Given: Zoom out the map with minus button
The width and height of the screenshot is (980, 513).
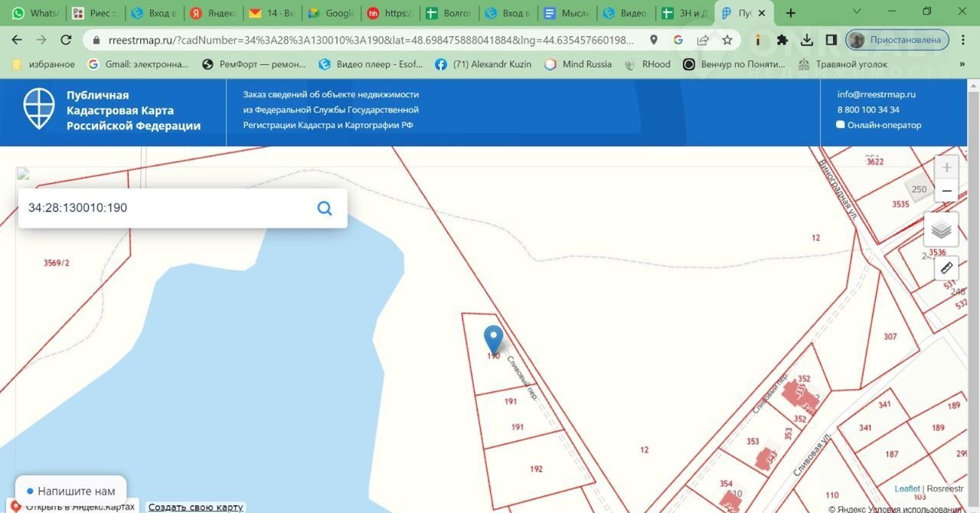Looking at the screenshot, I should click(x=946, y=191).
